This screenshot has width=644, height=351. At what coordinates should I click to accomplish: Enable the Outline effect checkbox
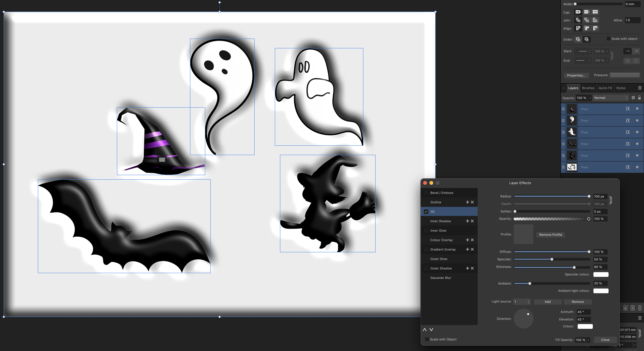pyautogui.click(x=426, y=202)
